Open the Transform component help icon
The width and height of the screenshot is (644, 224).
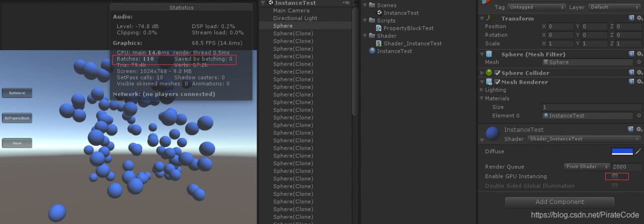coord(631,18)
